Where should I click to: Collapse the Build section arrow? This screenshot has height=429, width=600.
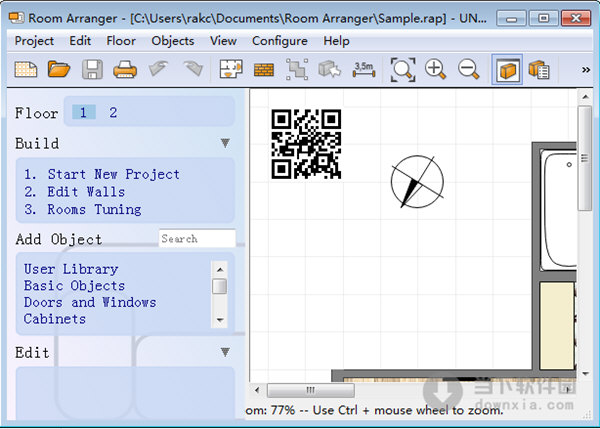coord(225,144)
